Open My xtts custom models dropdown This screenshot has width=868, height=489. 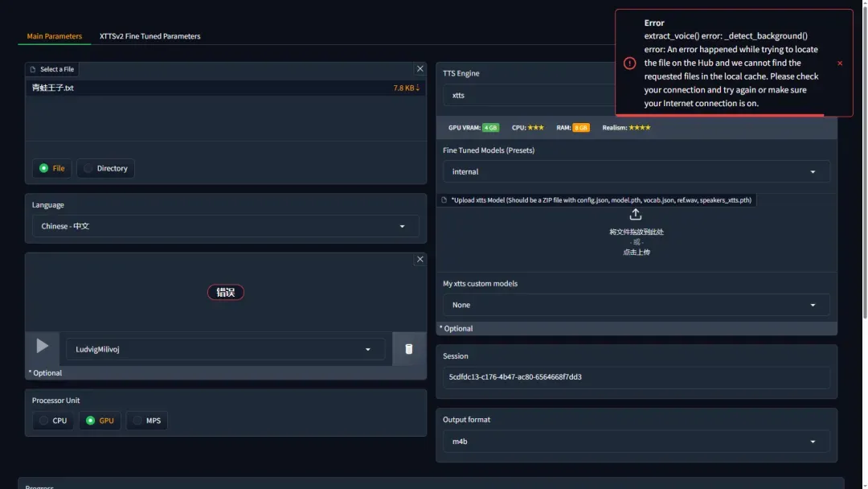636,305
